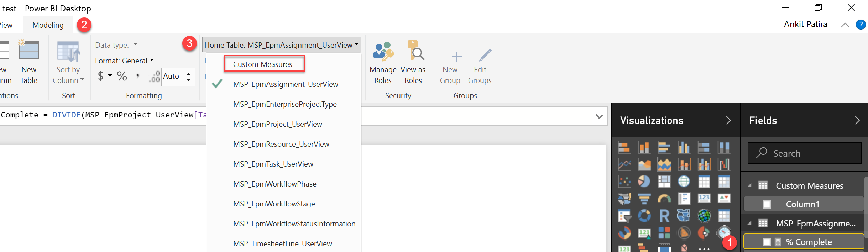Select the KPI visual
The height and width of the screenshot is (252, 868).
pos(724,199)
